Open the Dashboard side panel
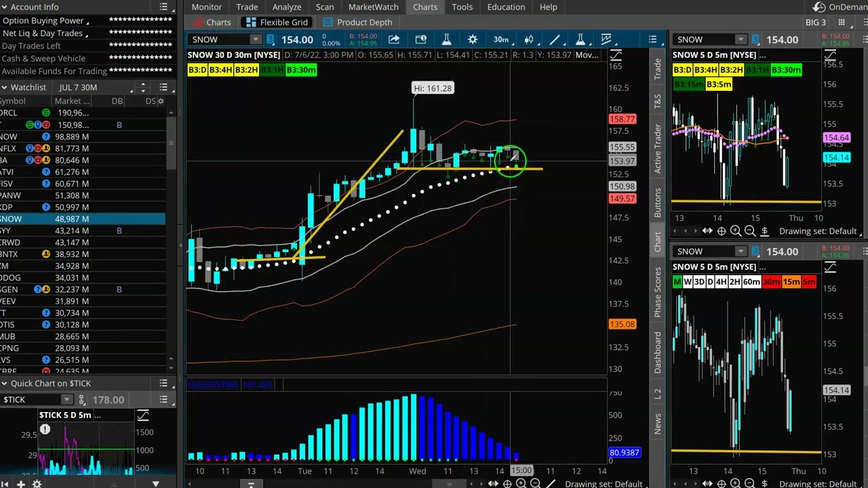 click(x=657, y=352)
